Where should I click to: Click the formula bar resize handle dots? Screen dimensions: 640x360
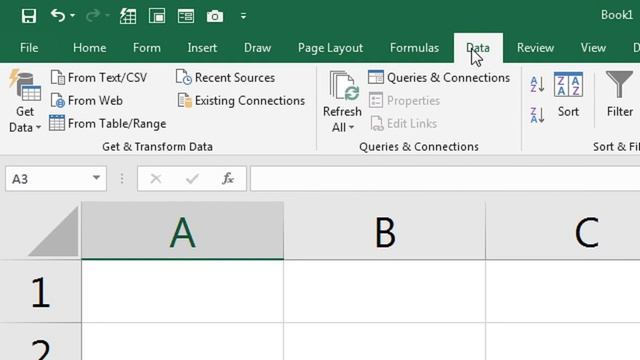(122, 178)
